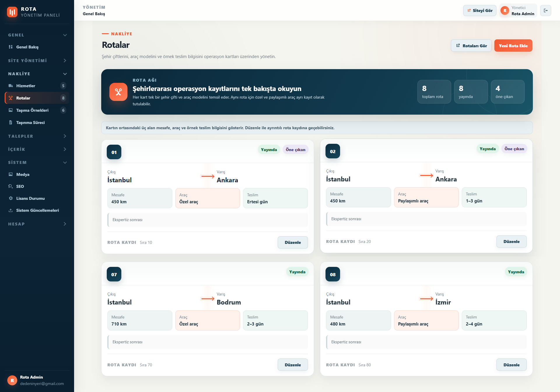This screenshot has height=392, width=560.
Task: Click the 480 km Mesafe field
Action: tap(358, 320)
